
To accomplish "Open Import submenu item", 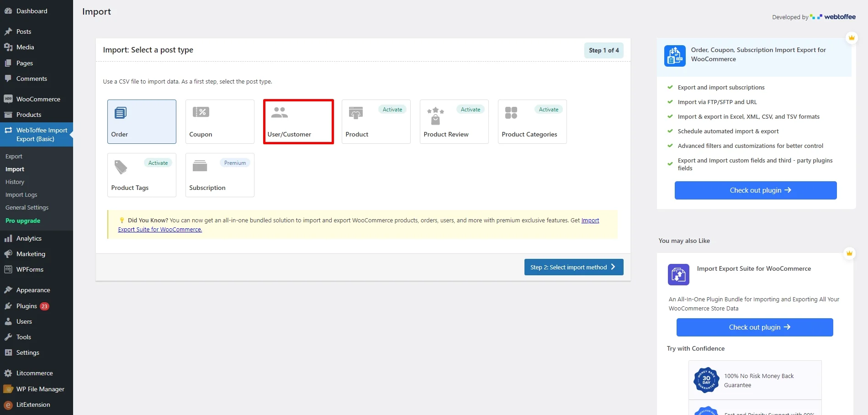I will pos(15,169).
